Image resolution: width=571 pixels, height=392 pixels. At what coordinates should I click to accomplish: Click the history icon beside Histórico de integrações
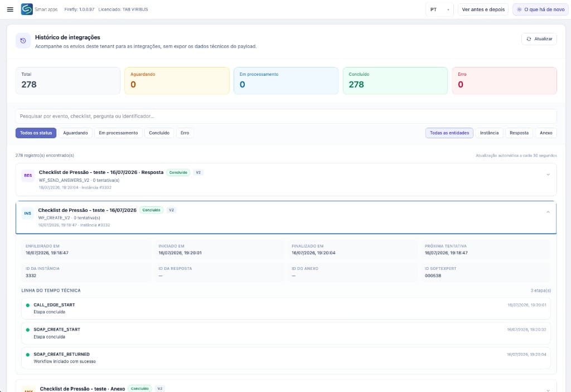[x=23, y=41]
